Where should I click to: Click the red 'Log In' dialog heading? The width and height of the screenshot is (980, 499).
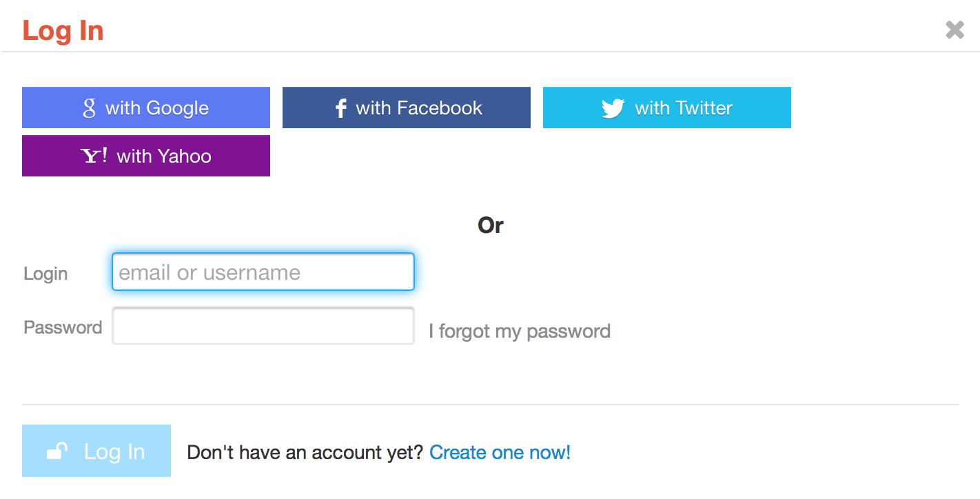pyautogui.click(x=63, y=31)
